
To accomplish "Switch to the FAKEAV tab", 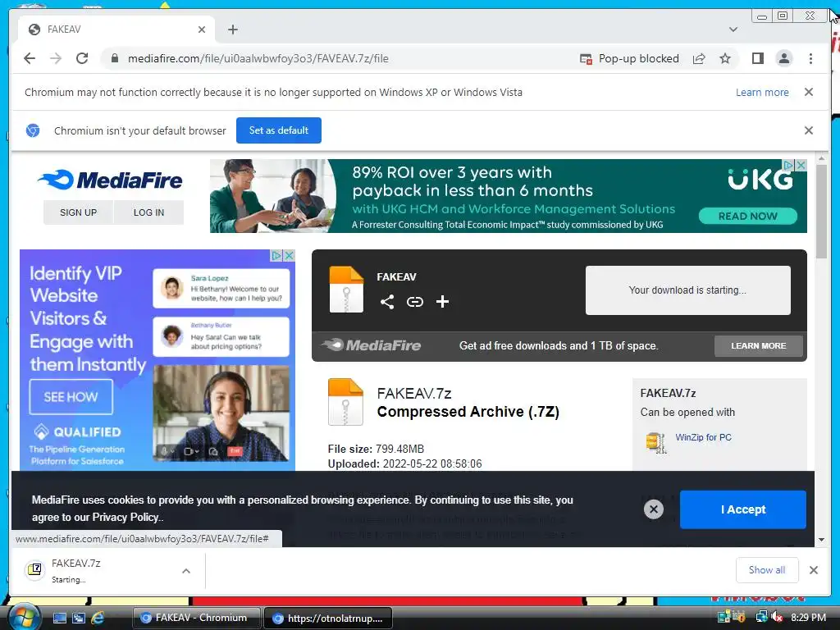I will (x=115, y=30).
